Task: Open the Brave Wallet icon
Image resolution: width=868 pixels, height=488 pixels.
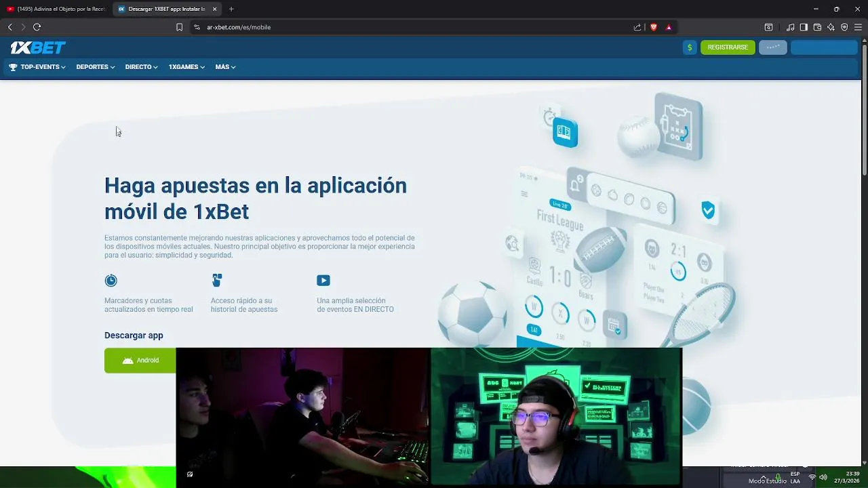Action: click(x=817, y=27)
